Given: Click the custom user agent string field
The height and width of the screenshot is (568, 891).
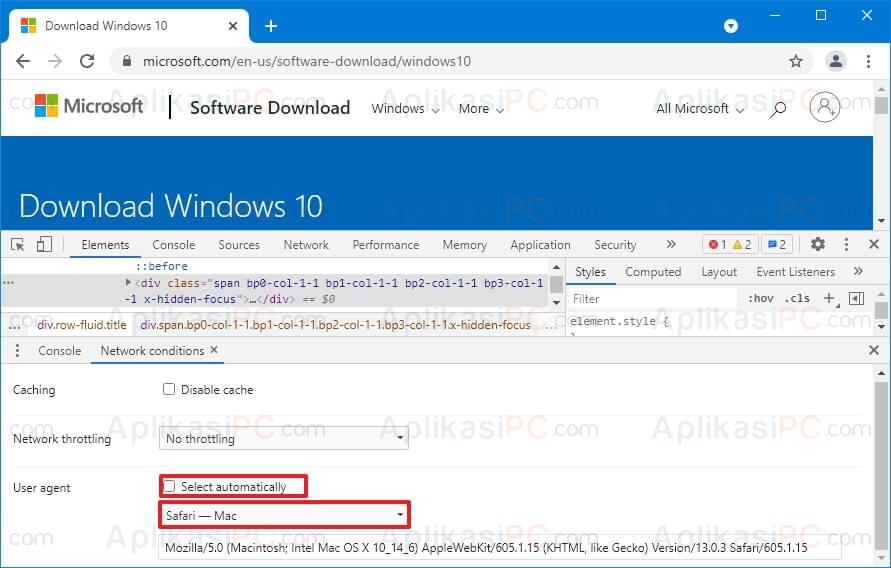Looking at the screenshot, I should click(x=500, y=548).
